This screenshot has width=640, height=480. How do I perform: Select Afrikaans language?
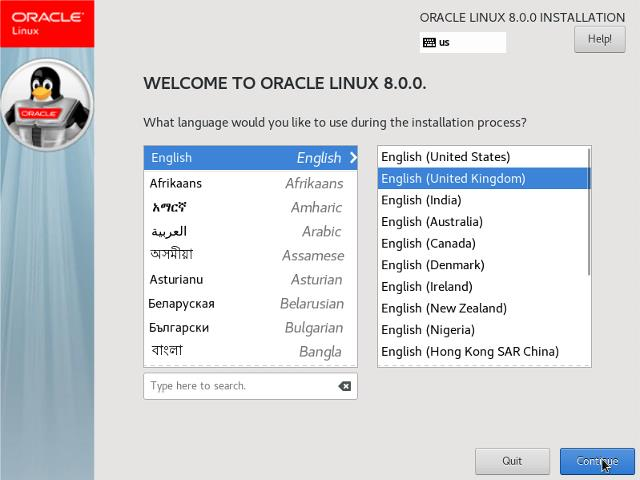[x=251, y=183]
